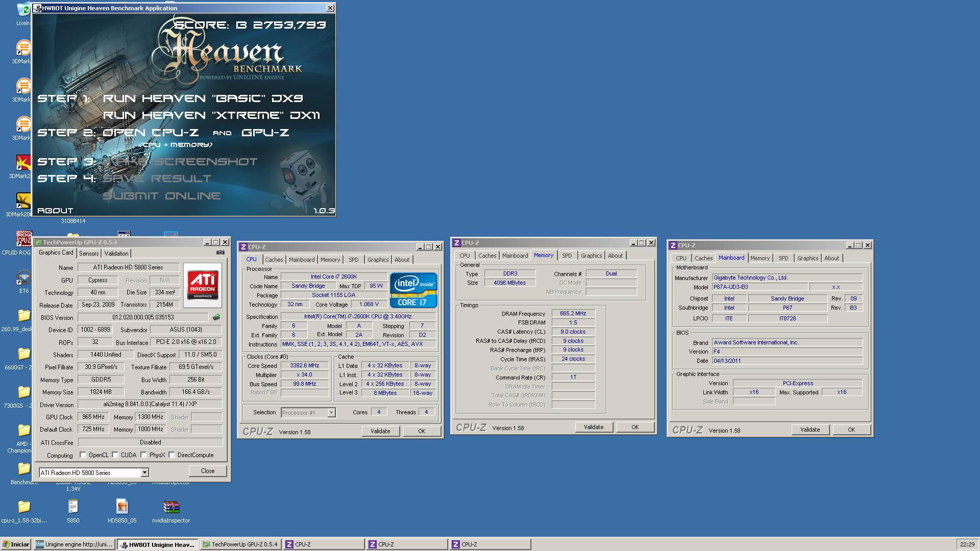
Task: Click the Driver Version field in GPU-Z
Action: click(150, 404)
